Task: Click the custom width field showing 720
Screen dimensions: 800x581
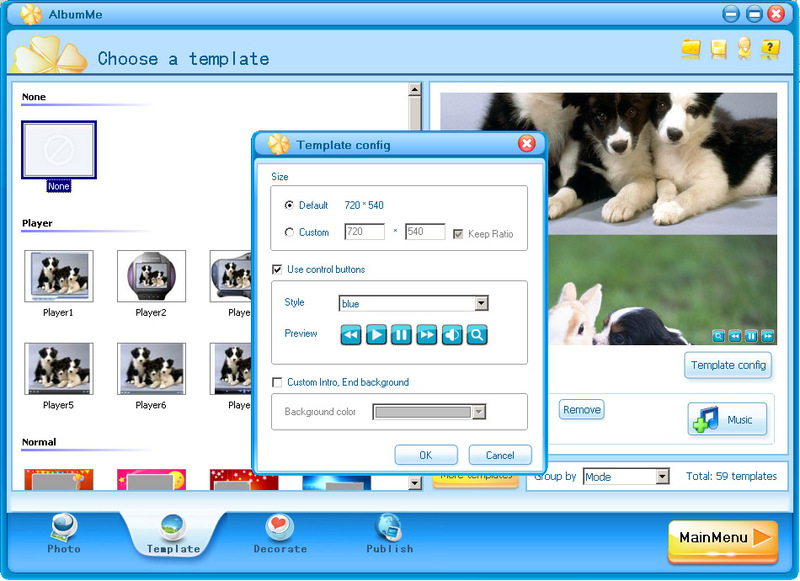Action: click(x=364, y=232)
